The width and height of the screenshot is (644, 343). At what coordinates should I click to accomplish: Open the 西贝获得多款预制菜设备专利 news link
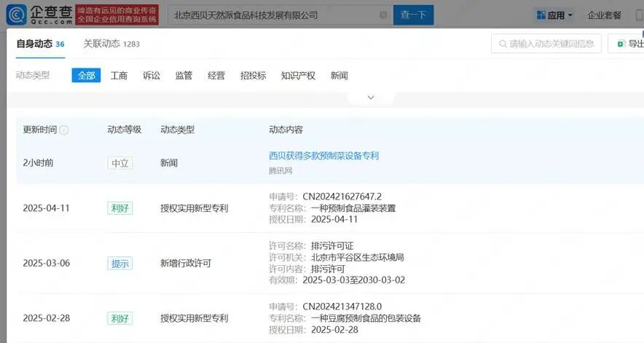coord(323,156)
